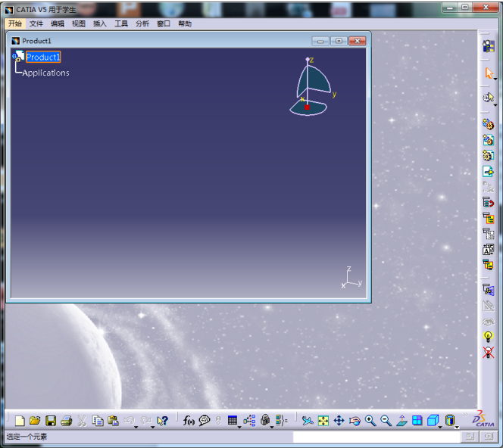Toggle Fly mode airplane icon

point(307,421)
